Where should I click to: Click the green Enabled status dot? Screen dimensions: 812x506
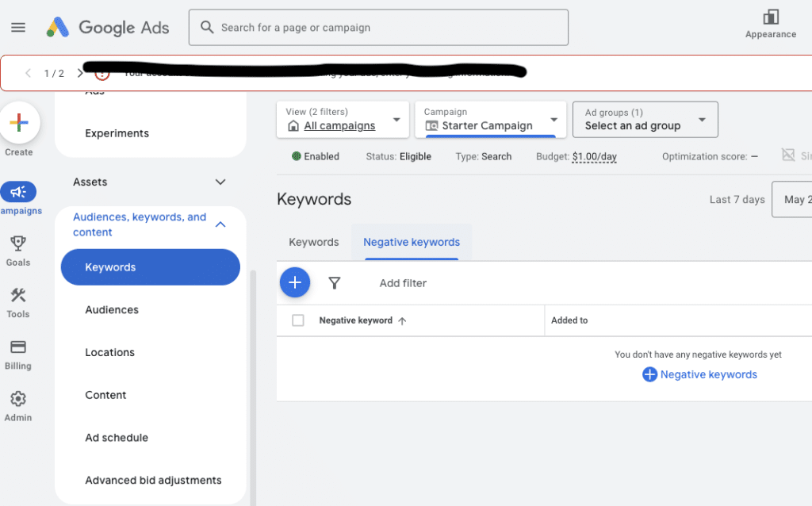click(297, 156)
